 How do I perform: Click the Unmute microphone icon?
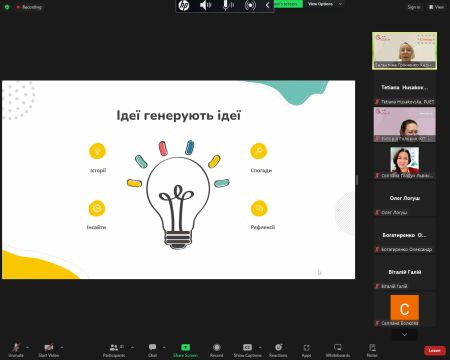pyautogui.click(x=16, y=348)
